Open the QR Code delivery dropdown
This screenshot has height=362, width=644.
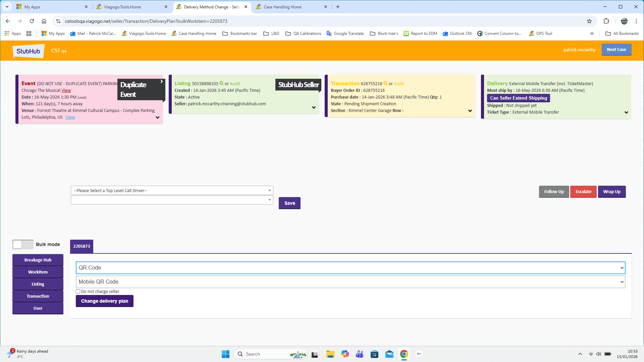(x=350, y=268)
